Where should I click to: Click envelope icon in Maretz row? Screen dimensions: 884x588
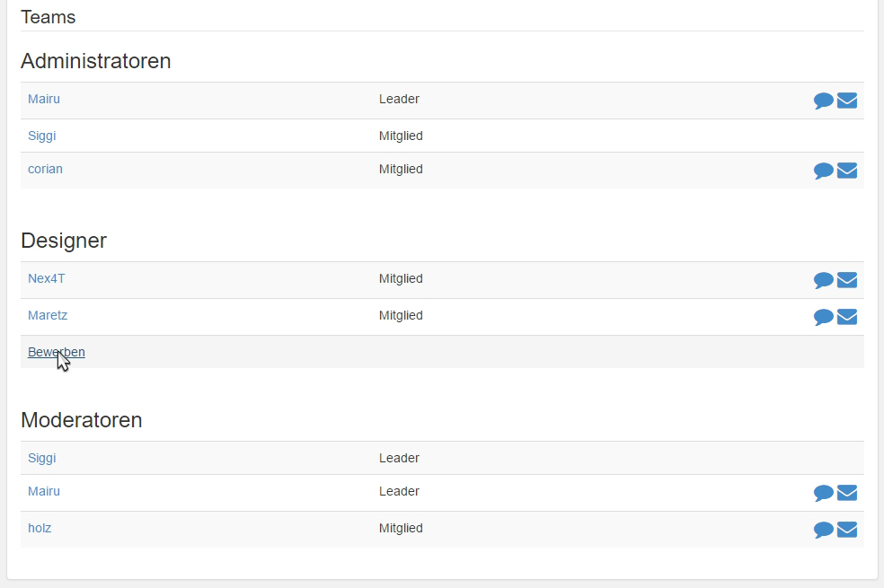pos(847,317)
